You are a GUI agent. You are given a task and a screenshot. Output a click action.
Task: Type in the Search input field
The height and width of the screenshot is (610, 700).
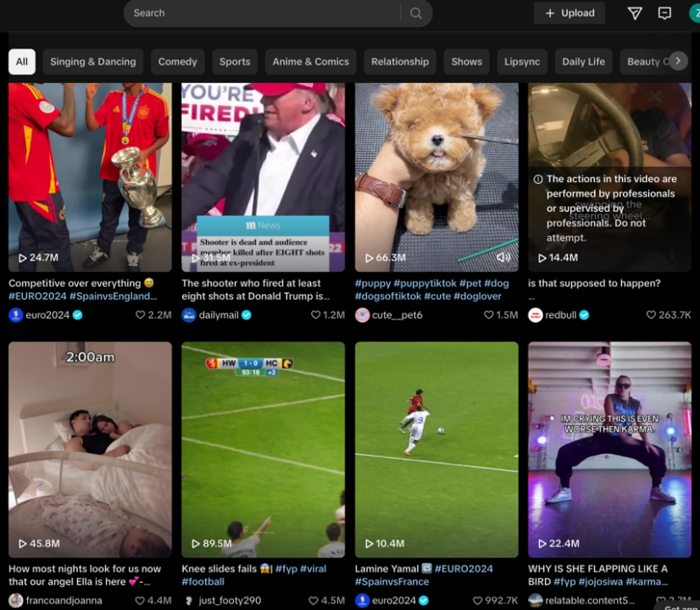tap(263, 14)
